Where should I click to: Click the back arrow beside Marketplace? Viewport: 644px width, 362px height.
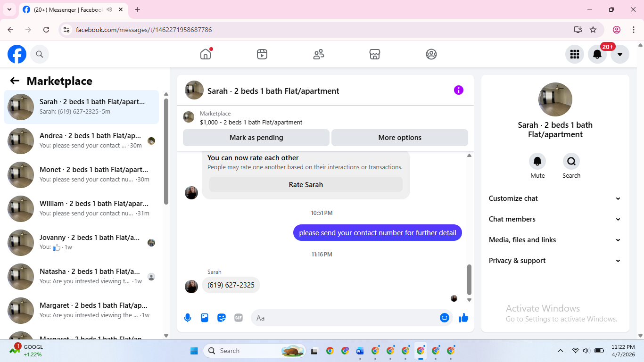click(15, 81)
